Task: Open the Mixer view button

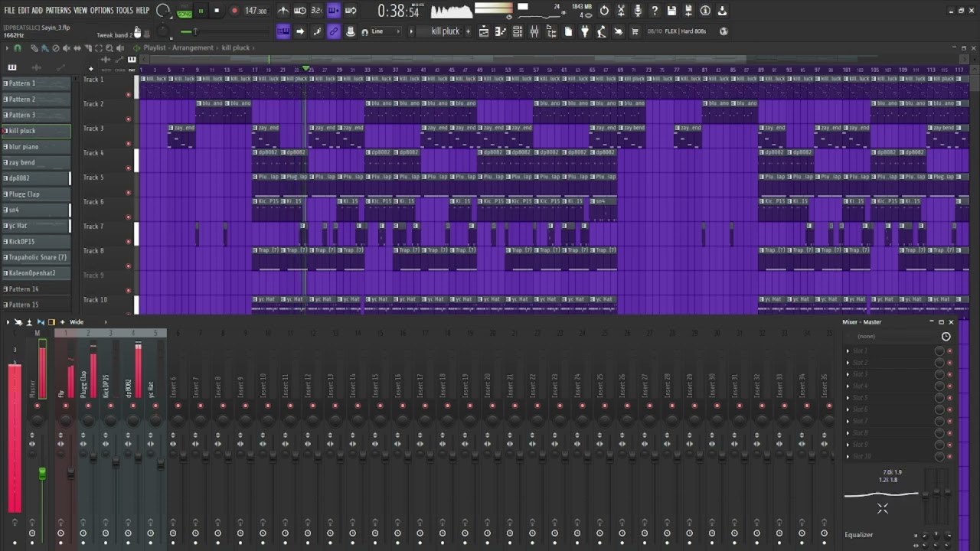Action: [x=534, y=31]
